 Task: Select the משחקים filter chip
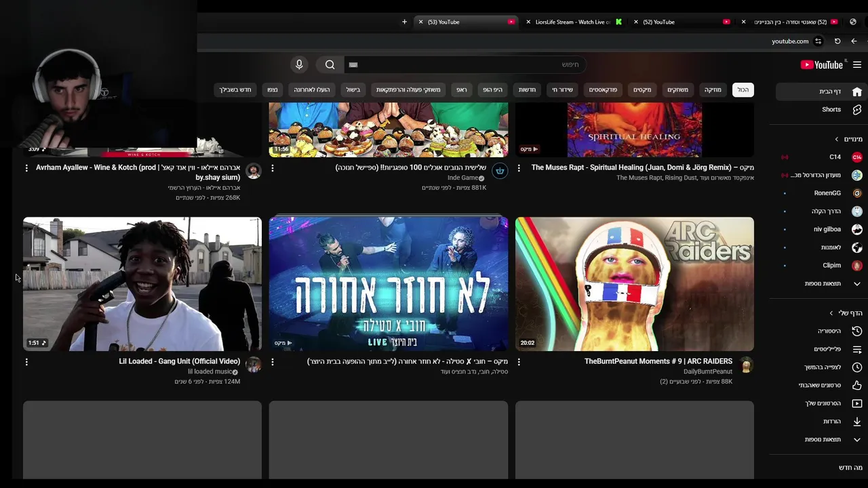tap(677, 89)
